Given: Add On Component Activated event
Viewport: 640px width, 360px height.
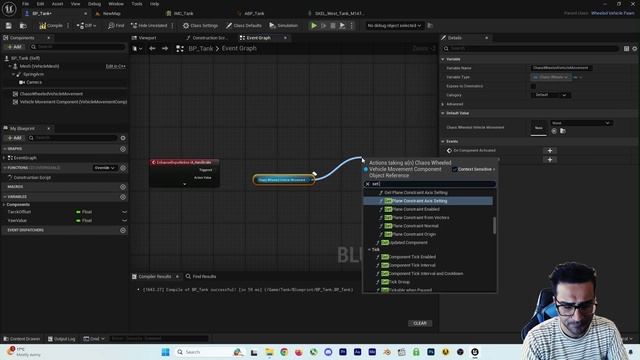Looking at the screenshot, I should tap(549, 151).
